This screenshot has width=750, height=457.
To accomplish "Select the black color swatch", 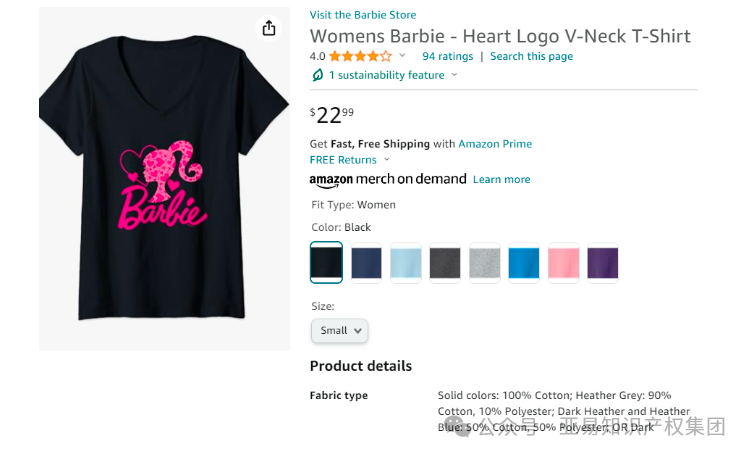I will click(x=327, y=263).
